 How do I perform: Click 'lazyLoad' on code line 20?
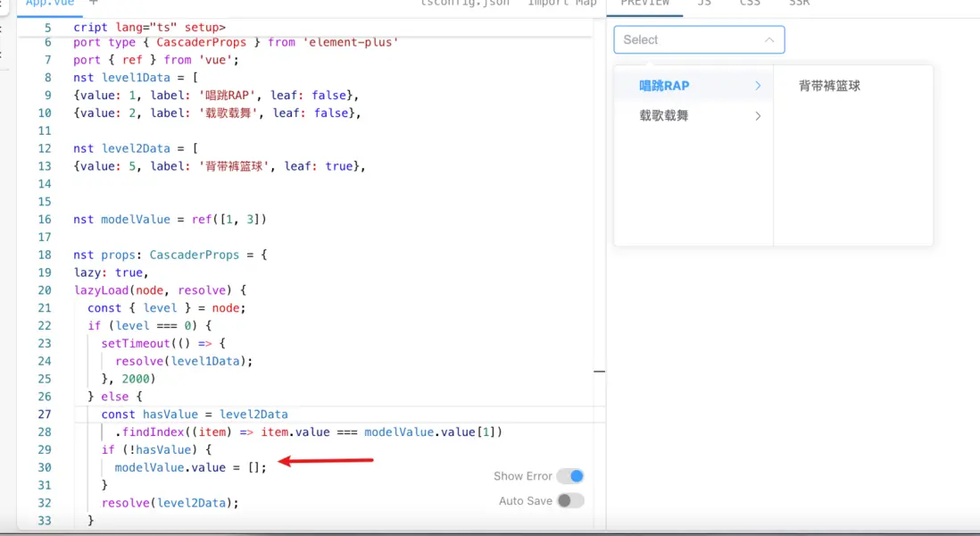[x=102, y=290]
